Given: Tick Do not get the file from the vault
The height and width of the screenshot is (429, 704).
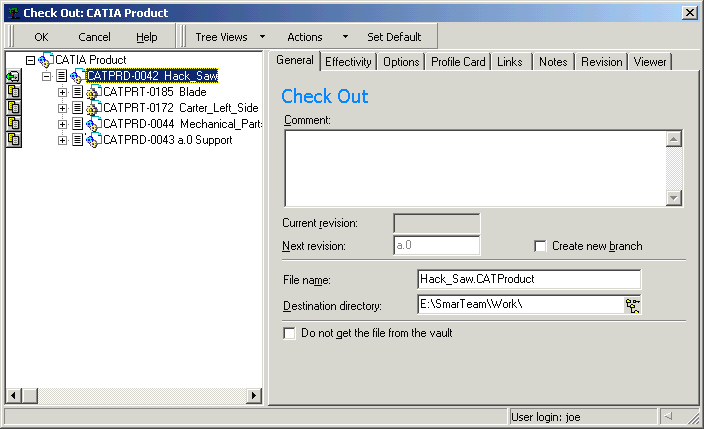Looking at the screenshot, I should 290,333.
